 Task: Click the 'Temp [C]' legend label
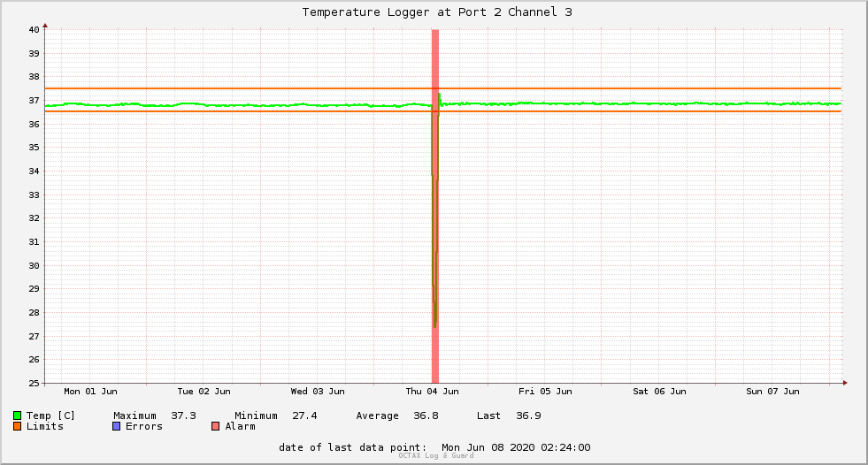coord(50,415)
